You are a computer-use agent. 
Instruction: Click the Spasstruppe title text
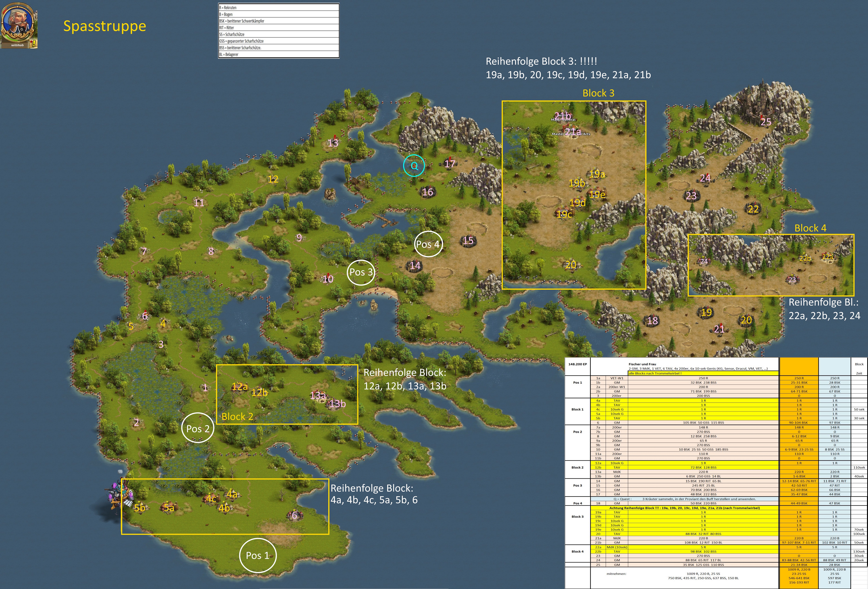click(x=105, y=26)
